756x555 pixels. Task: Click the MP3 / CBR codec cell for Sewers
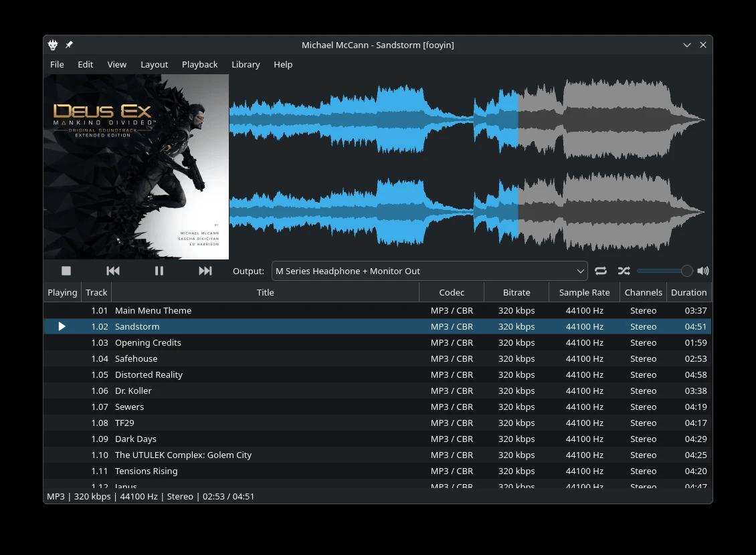point(452,407)
